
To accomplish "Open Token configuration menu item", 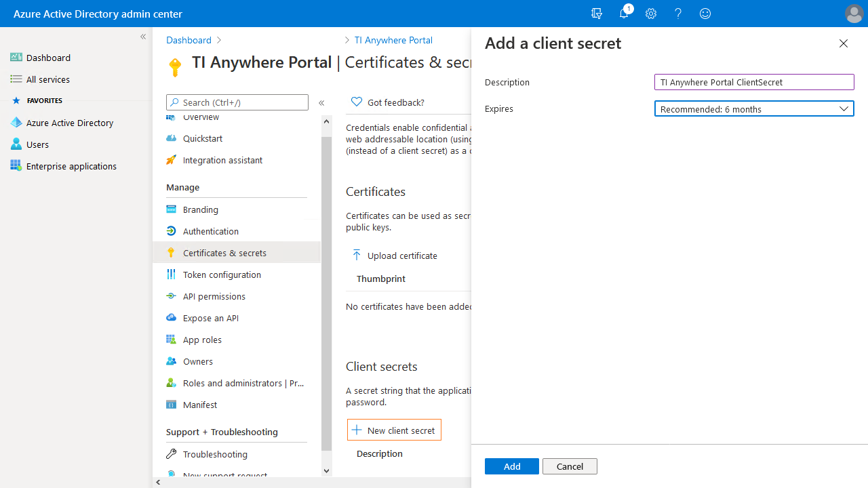I will pos(221,274).
